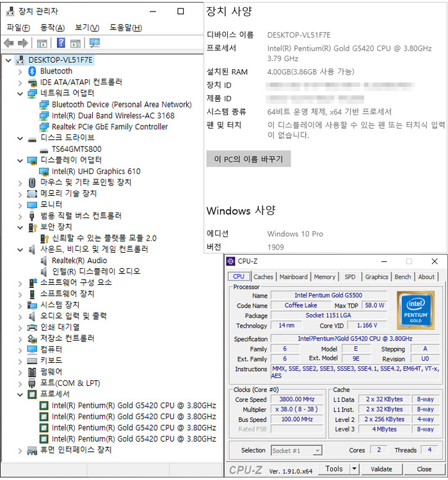Click the Intel(R) Dual Band Wireless-AC 3168 icon

44,116
